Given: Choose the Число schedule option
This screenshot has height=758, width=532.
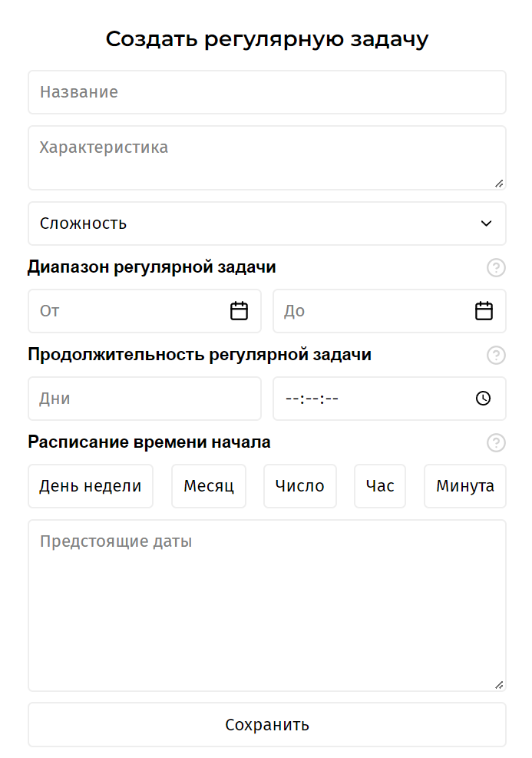Looking at the screenshot, I should pyautogui.click(x=299, y=486).
